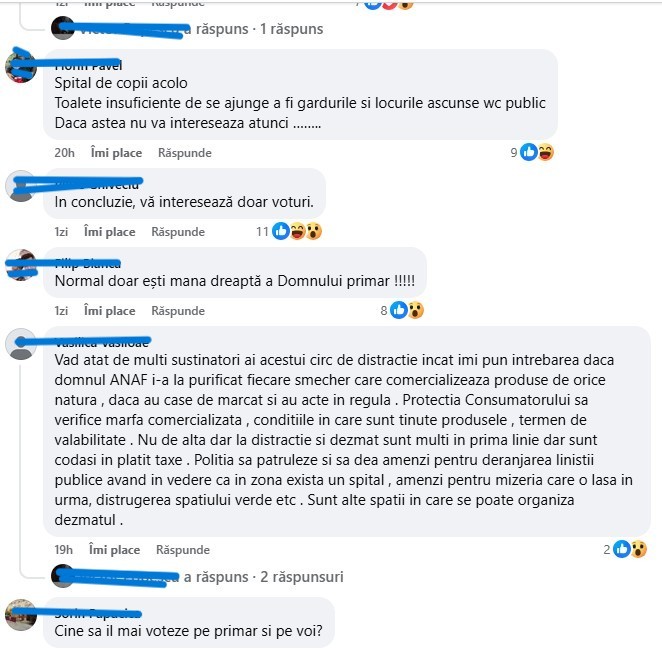Open the 20h timestamp link

point(64,152)
